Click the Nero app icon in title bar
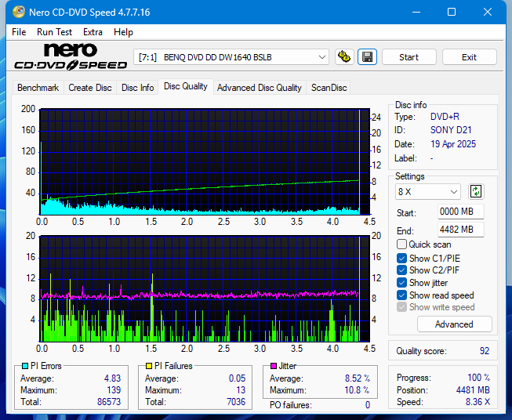This screenshot has width=512, height=420. [x=19, y=12]
